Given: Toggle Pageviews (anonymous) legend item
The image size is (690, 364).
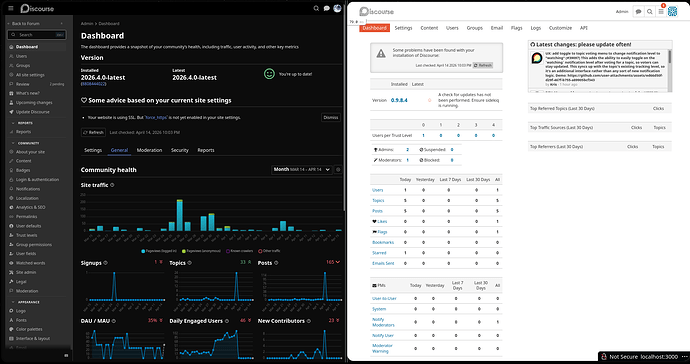Looking at the screenshot, I should (202, 251).
